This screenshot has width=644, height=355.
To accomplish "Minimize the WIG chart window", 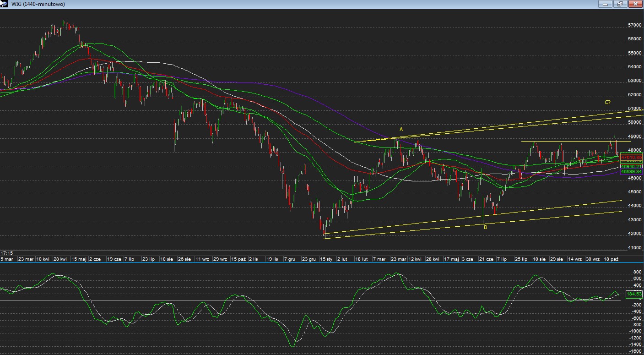I will [x=606, y=4].
